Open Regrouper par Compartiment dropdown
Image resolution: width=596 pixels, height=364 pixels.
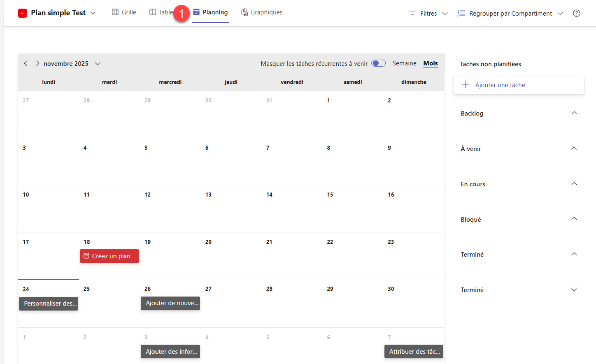coord(510,14)
